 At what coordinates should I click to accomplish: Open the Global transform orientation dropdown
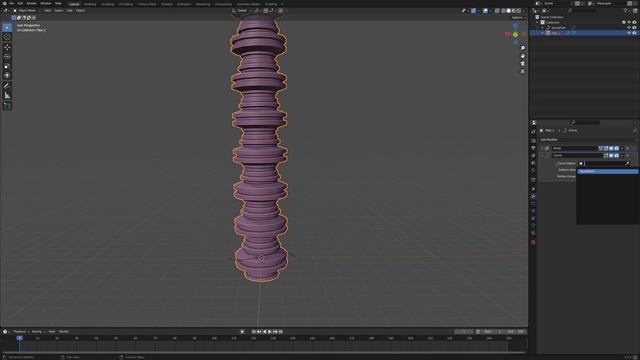[x=242, y=11]
